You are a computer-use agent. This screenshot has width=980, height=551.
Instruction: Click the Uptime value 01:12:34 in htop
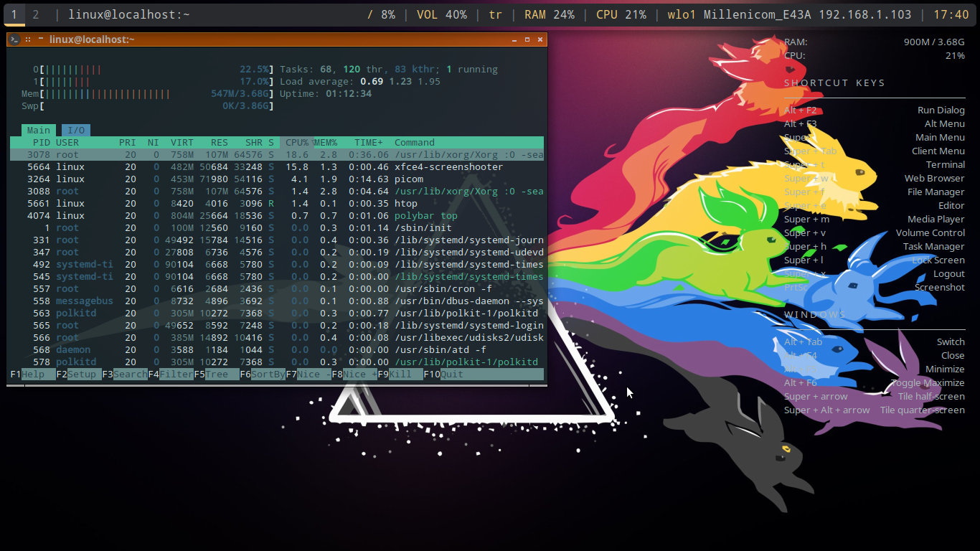click(349, 94)
